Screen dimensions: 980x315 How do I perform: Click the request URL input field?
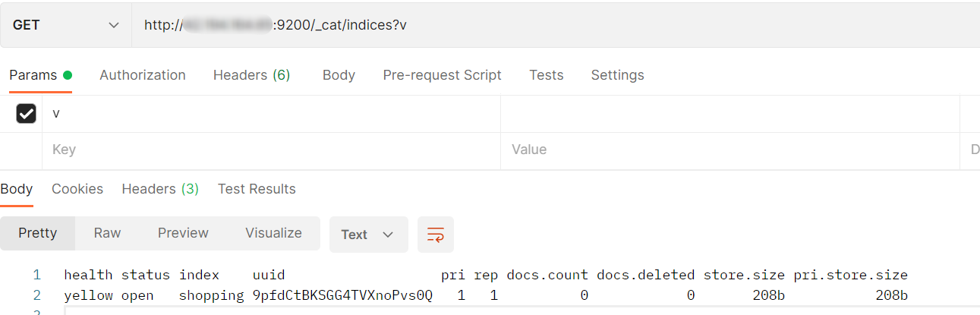tap(554, 25)
